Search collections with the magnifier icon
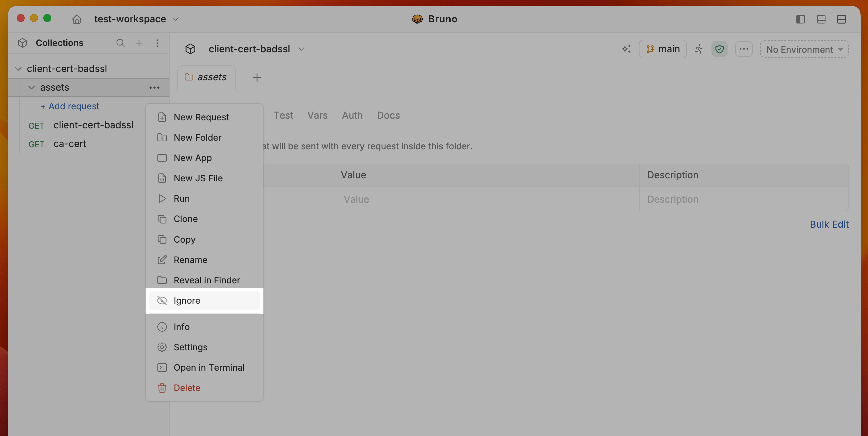This screenshot has width=868, height=436. click(120, 43)
